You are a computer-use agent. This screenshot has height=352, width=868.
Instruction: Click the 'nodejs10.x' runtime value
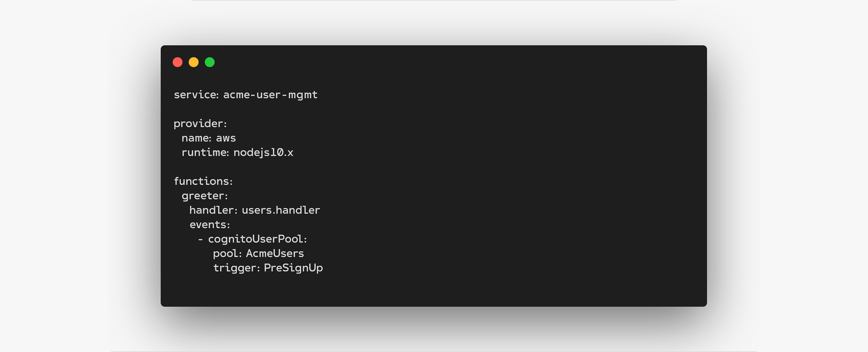[263, 153]
